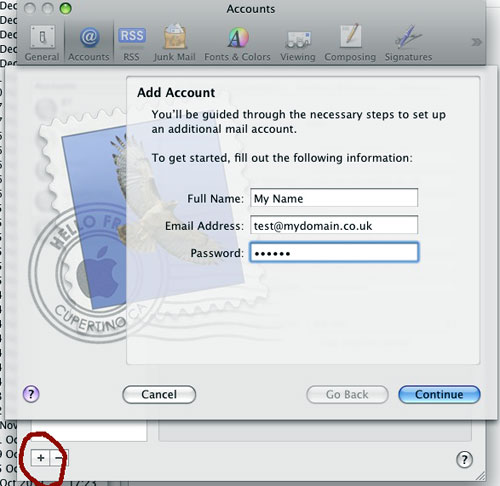Open the Composing preferences pane
500x486 pixels.
(x=350, y=43)
